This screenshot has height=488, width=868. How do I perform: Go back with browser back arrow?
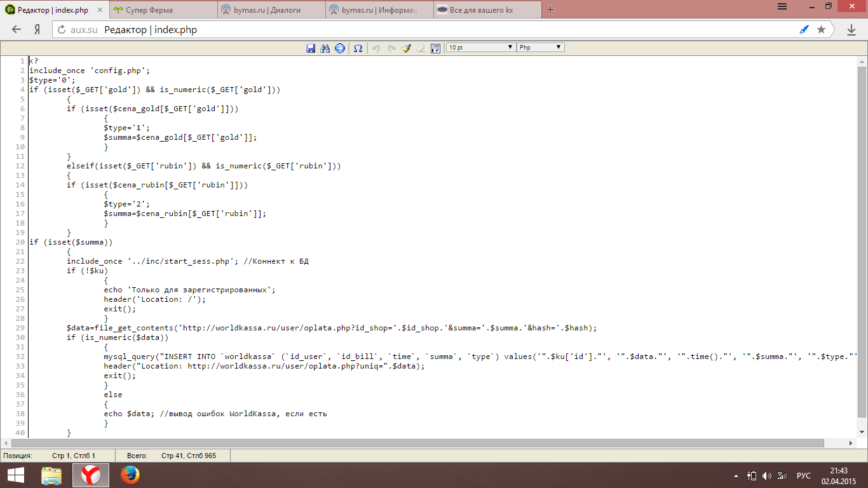pos(17,30)
